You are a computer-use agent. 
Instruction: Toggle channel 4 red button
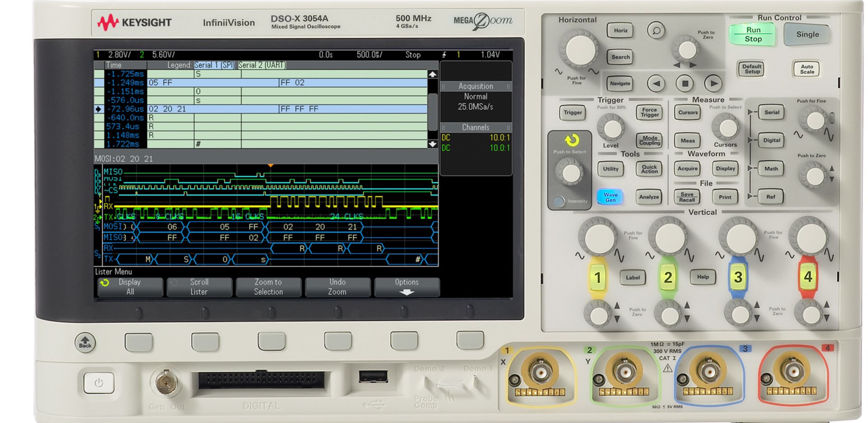pyautogui.click(x=808, y=277)
